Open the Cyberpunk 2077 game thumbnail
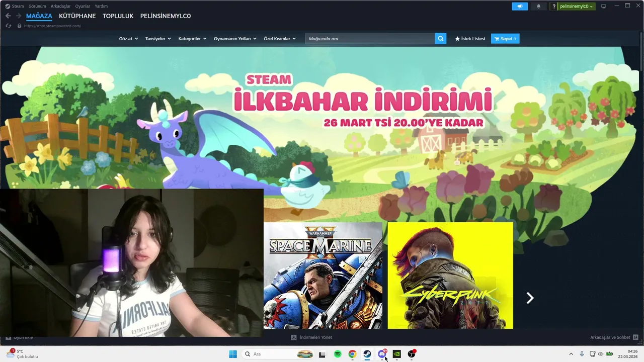644x362 pixels. point(450,276)
